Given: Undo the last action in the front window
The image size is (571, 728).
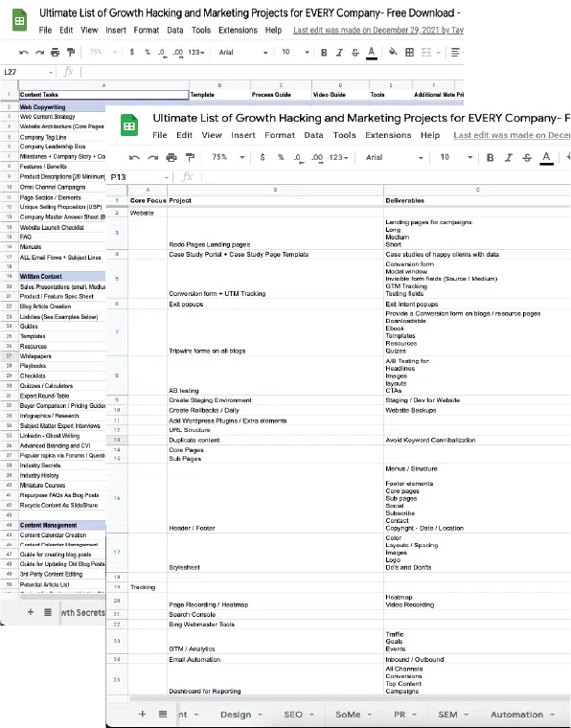Looking at the screenshot, I should click(135, 158).
